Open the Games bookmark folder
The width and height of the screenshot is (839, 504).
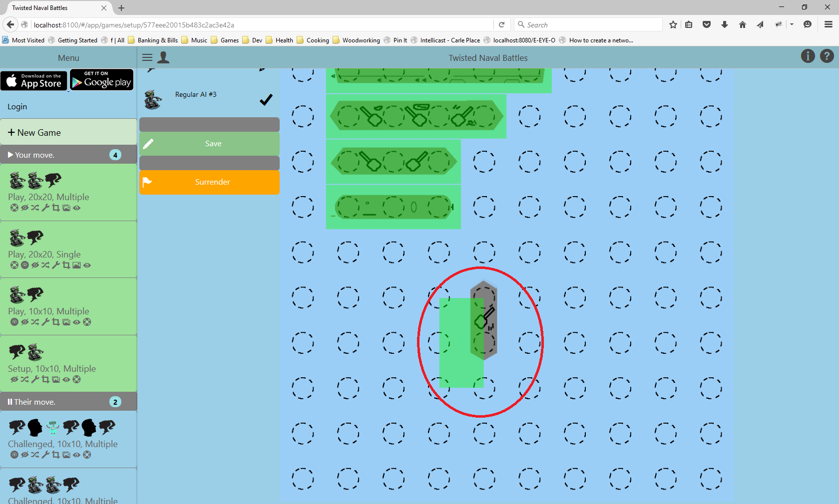pyautogui.click(x=225, y=40)
